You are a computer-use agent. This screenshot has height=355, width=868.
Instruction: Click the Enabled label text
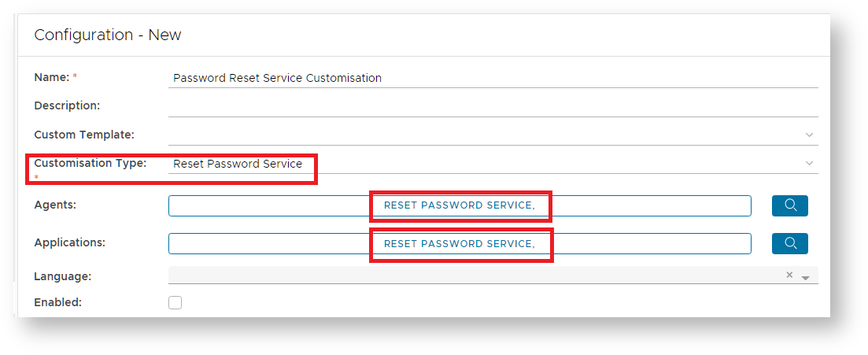pyautogui.click(x=57, y=301)
